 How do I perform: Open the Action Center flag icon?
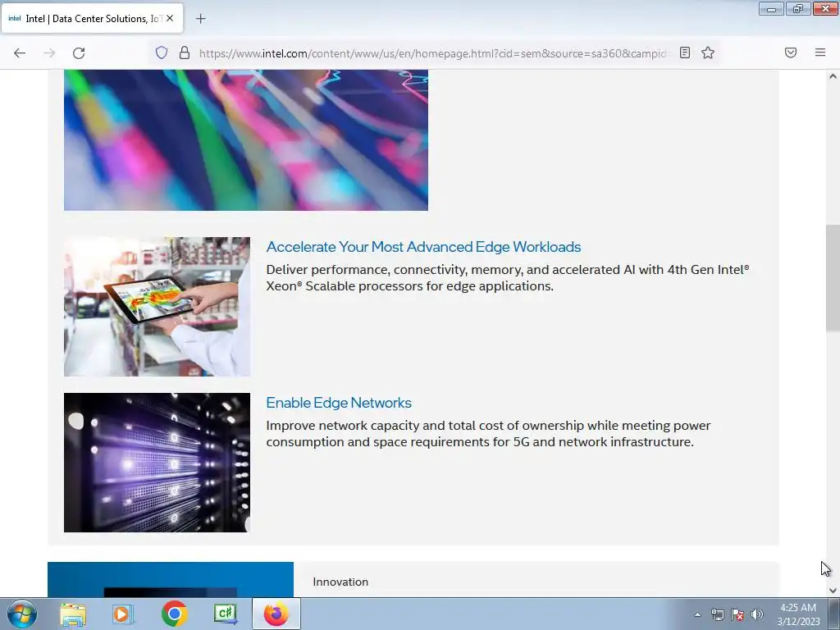737,614
